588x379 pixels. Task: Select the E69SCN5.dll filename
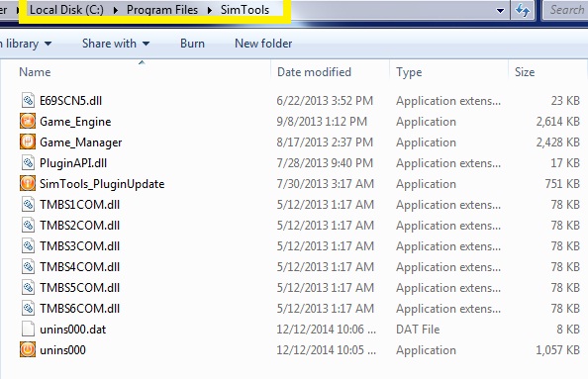click(70, 101)
